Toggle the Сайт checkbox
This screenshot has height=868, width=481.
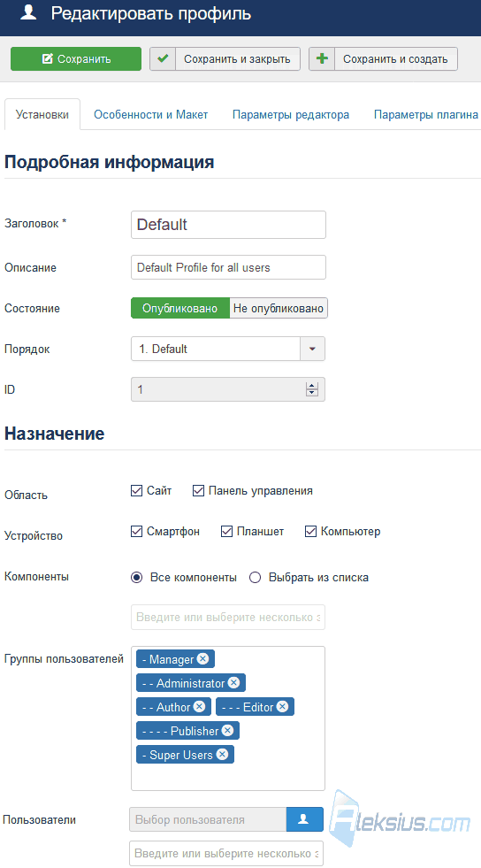[x=136, y=490]
